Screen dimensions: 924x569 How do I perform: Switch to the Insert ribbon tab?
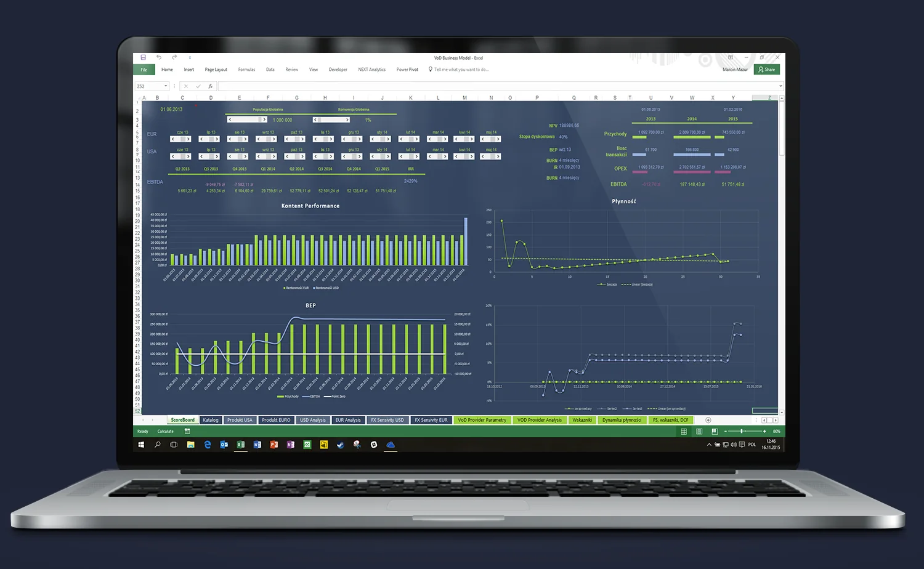point(188,70)
